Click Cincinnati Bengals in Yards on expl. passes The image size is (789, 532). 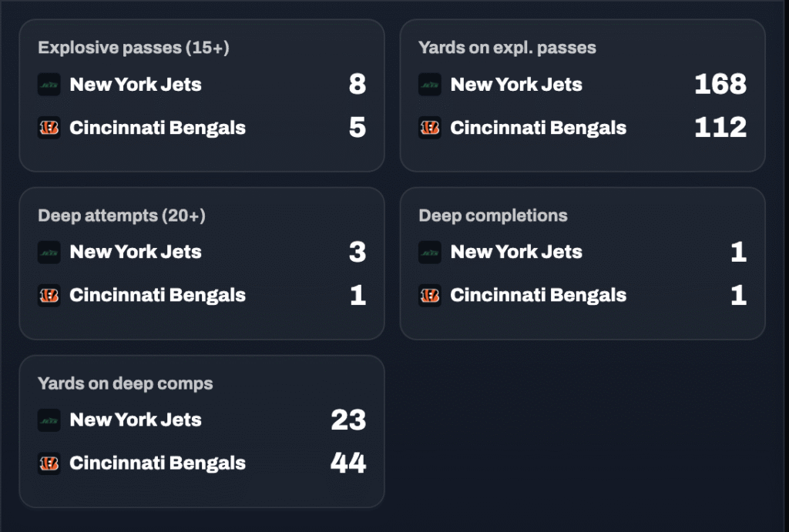coord(538,128)
